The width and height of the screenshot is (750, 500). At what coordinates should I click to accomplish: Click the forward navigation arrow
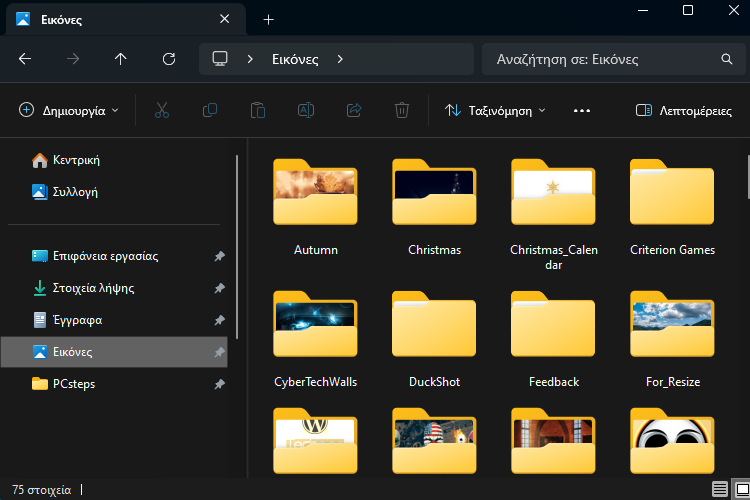tap(73, 59)
